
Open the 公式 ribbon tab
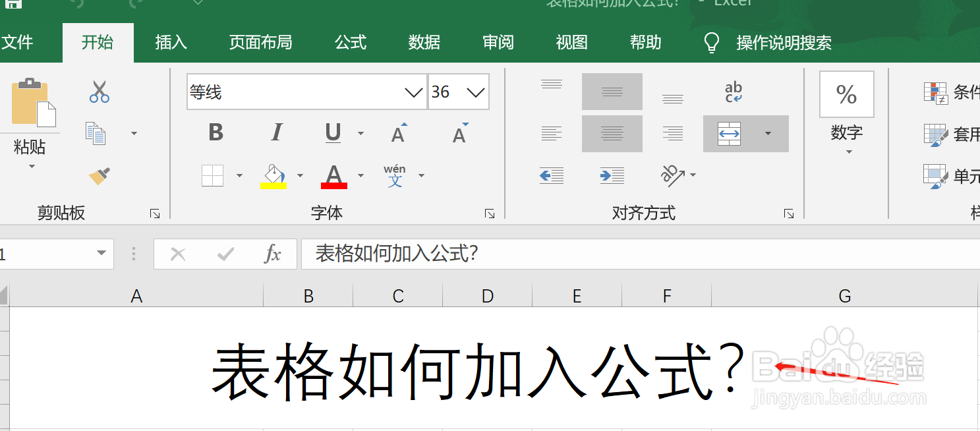point(350,42)
